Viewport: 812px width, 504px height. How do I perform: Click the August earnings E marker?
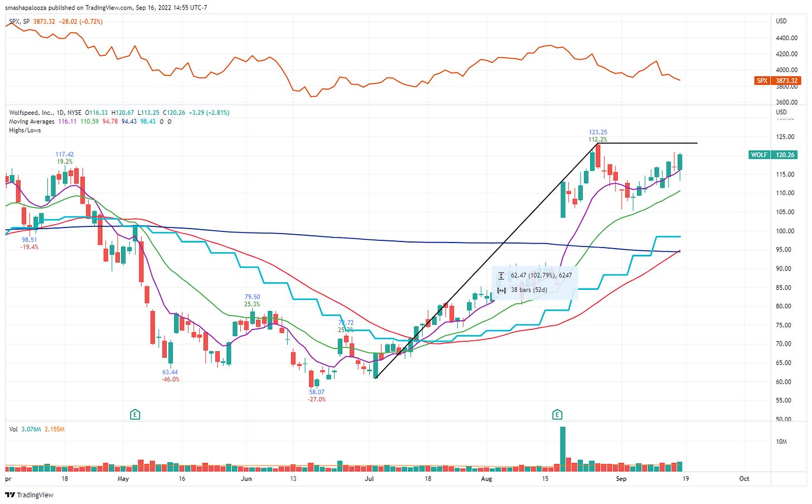click(x=557, y=414)
